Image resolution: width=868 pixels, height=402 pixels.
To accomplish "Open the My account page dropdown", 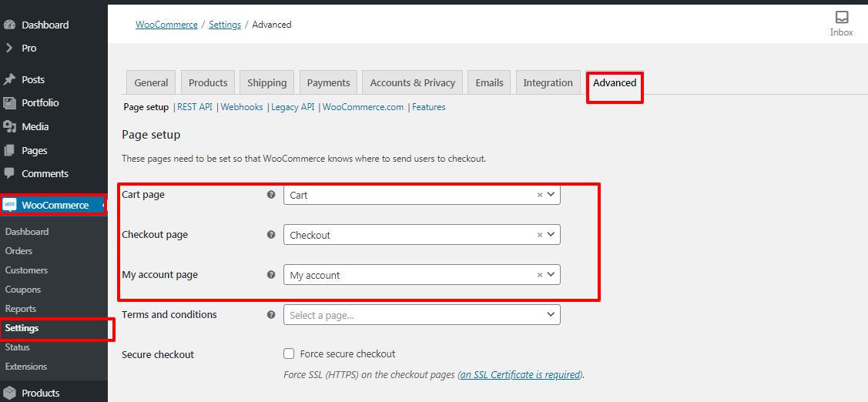I will [422, 275].
